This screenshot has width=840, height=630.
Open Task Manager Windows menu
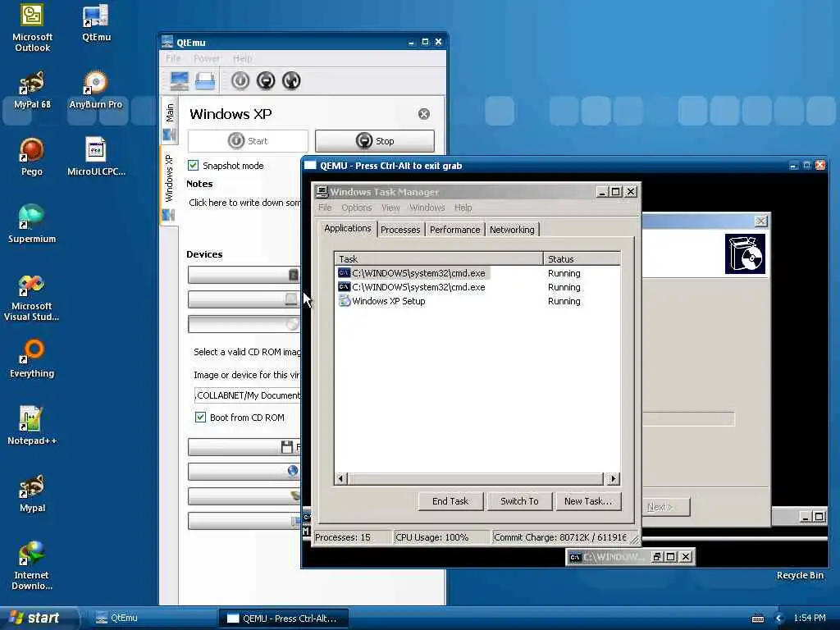point(427,208)
